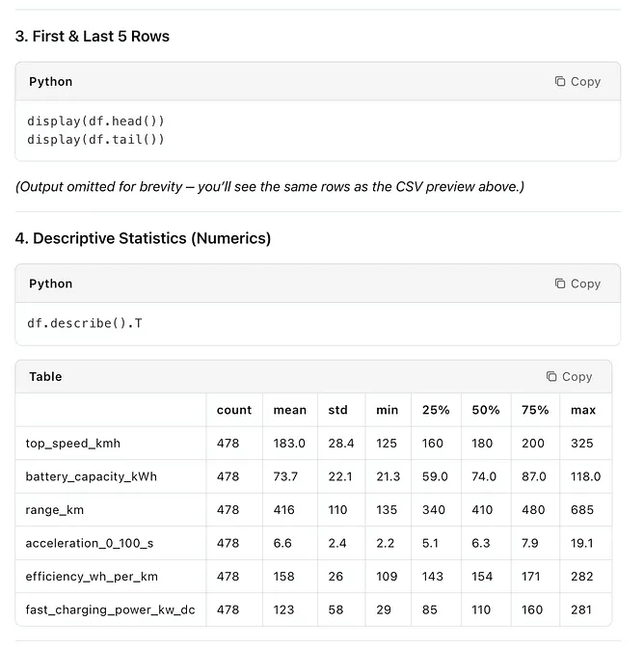Click copy icon on df.describe code block
644x649 pixels.
559,284
